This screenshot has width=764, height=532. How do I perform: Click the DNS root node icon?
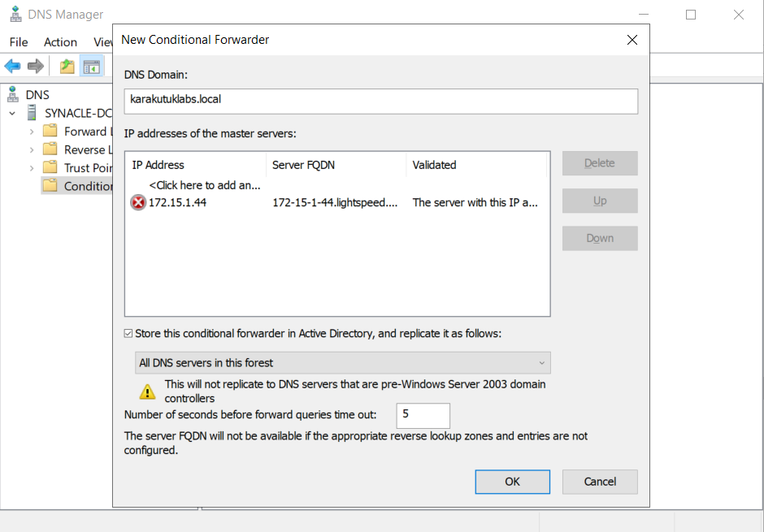(x=13, y=94)
